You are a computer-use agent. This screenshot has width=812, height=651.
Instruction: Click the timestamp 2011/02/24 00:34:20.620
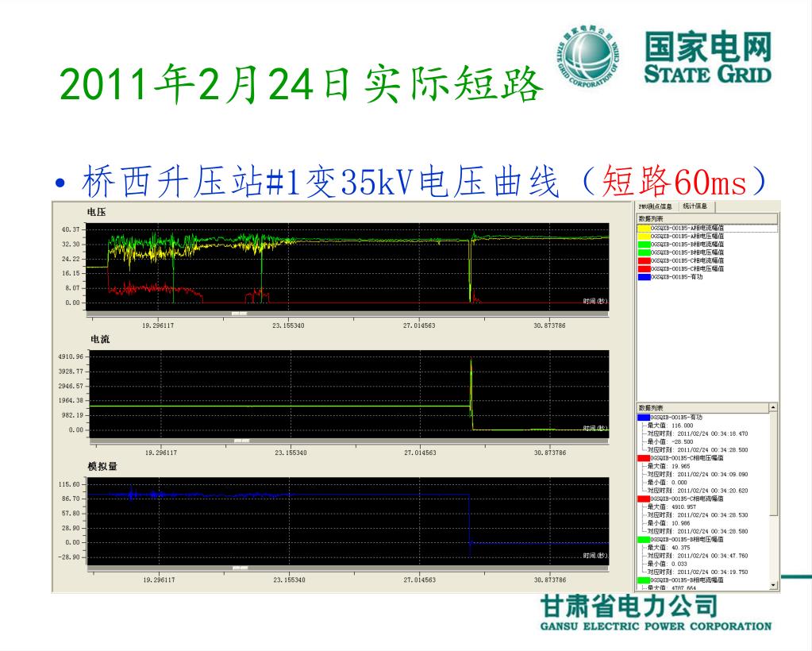(713, 491)
